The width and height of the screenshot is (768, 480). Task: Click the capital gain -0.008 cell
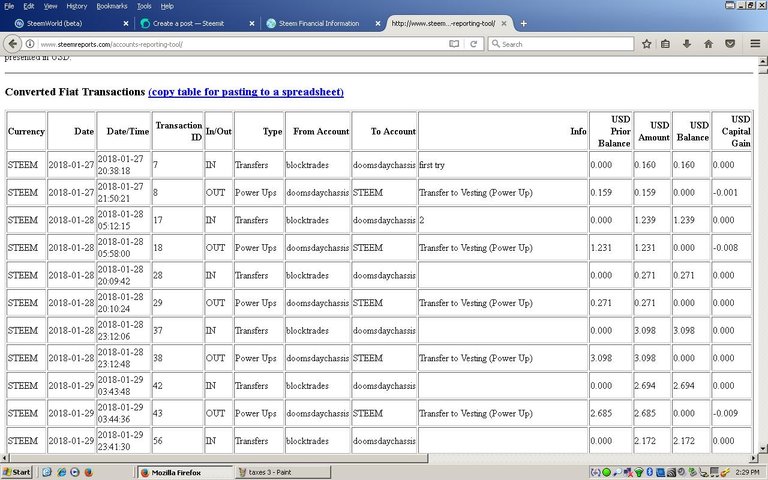pyautogui.click(x=732, y=247)
